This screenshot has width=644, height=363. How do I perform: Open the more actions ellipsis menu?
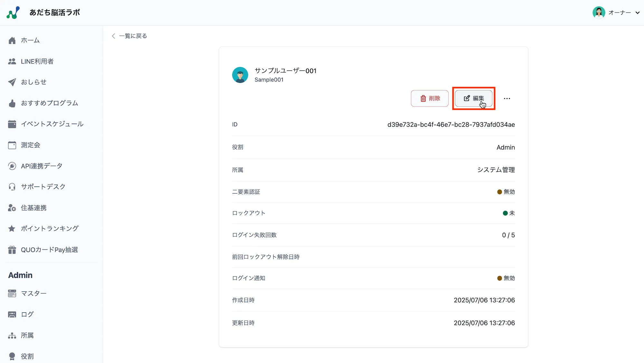point(507,98)
